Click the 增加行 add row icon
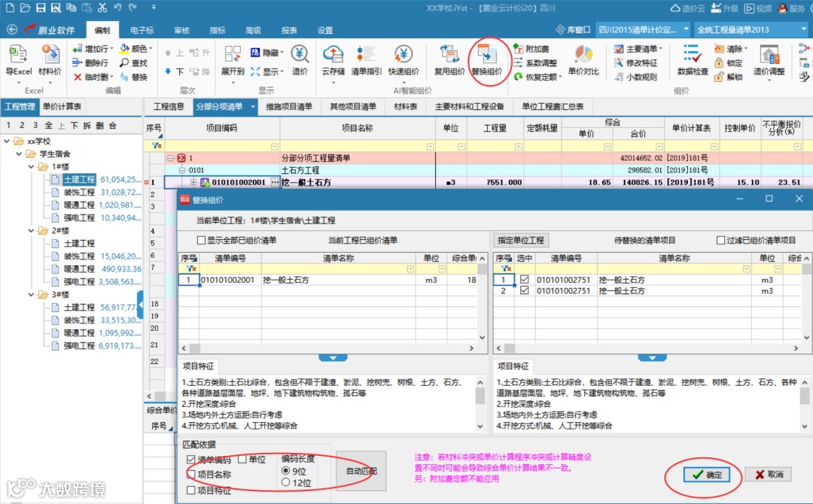 coord(77,49)
